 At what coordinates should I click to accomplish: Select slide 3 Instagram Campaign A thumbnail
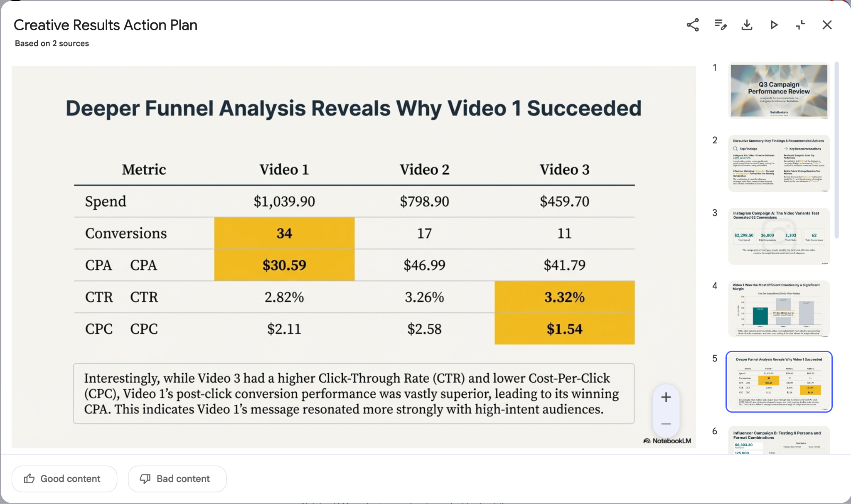pos(779,236)
